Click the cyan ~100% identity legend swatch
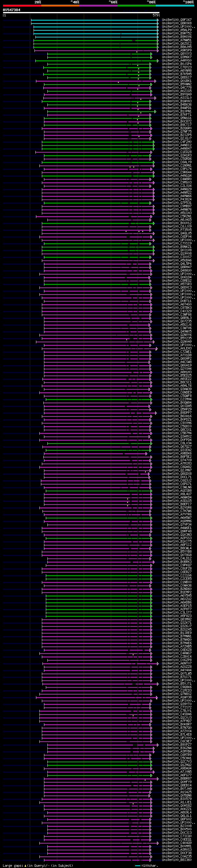This screenshot has height=868, width=197. point(175,6)
